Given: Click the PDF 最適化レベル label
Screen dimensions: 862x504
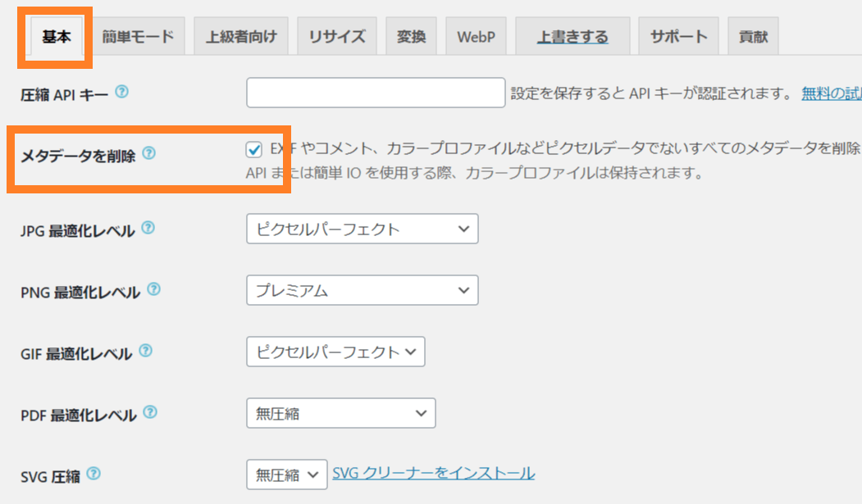Looking at the screenshot, I should [x=79, y=415].
